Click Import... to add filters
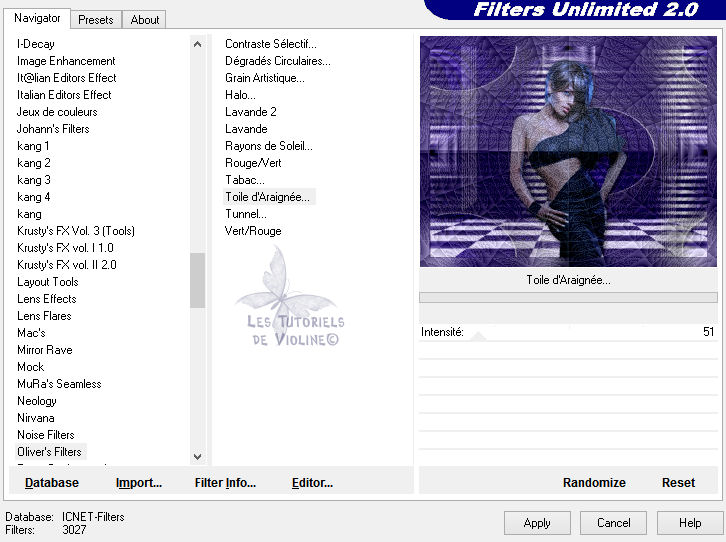This screenshot has width=726, height=542. [139, 482]
